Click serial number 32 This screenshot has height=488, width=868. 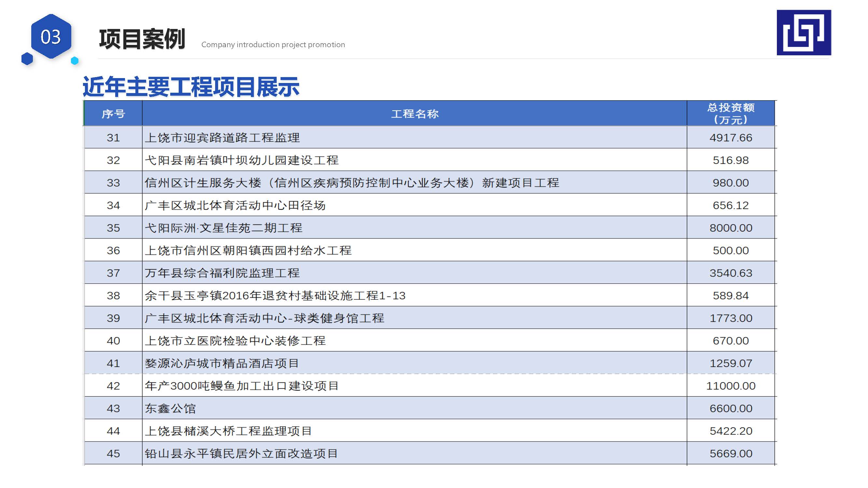[x=113, y=160]
